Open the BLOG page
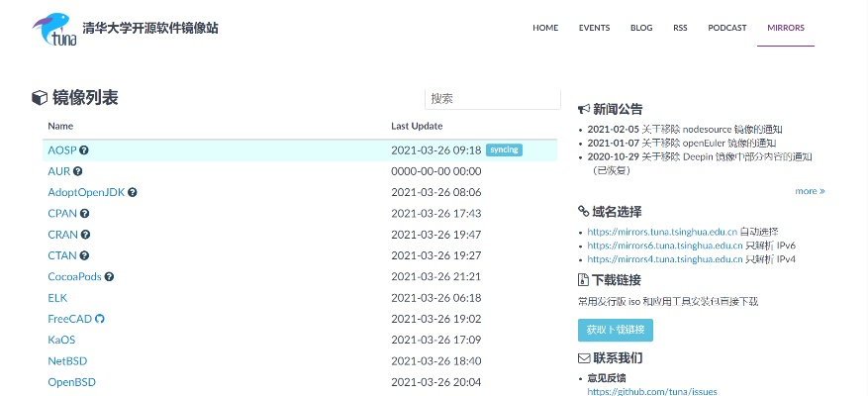Viewport: 868px width, 396px height. 641,28
